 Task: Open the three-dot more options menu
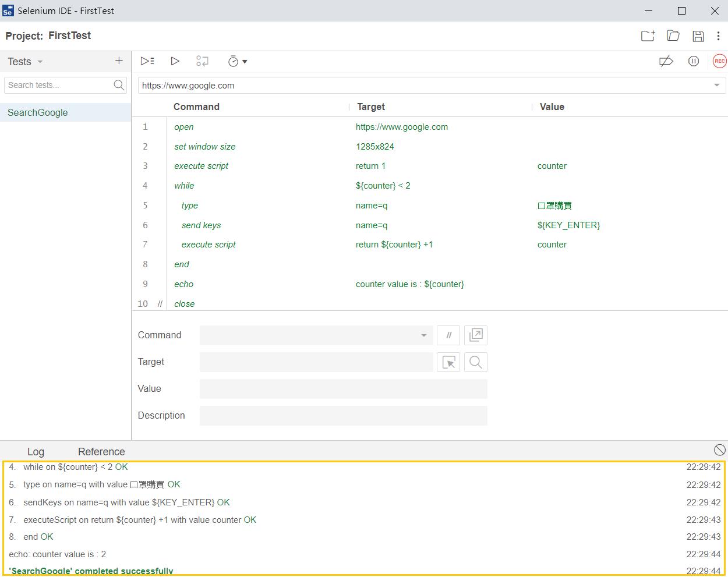coord(718,36)
